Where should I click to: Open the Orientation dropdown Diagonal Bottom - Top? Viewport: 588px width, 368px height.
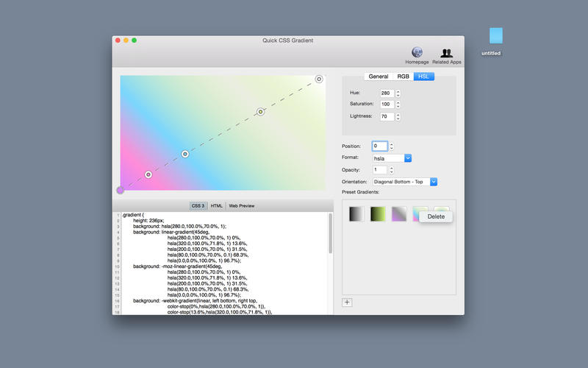pos(405,182)
